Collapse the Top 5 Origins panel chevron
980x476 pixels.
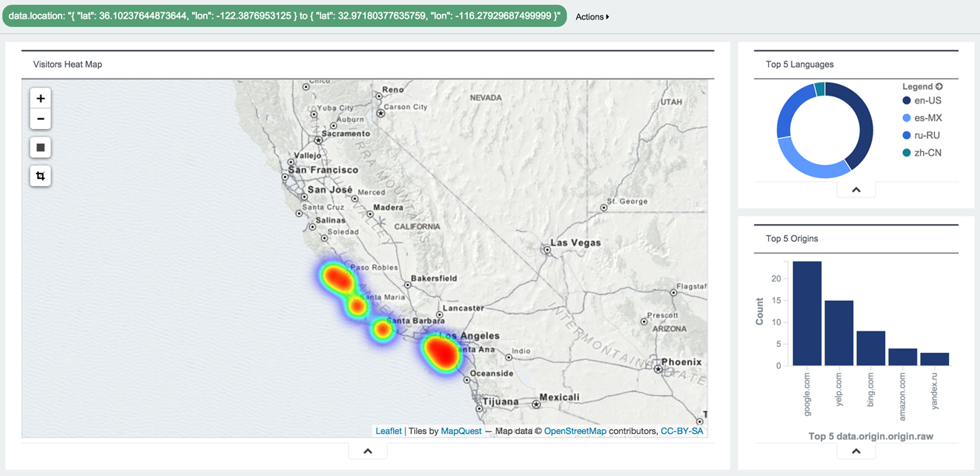pyautogui.click(x=855, y=451)
